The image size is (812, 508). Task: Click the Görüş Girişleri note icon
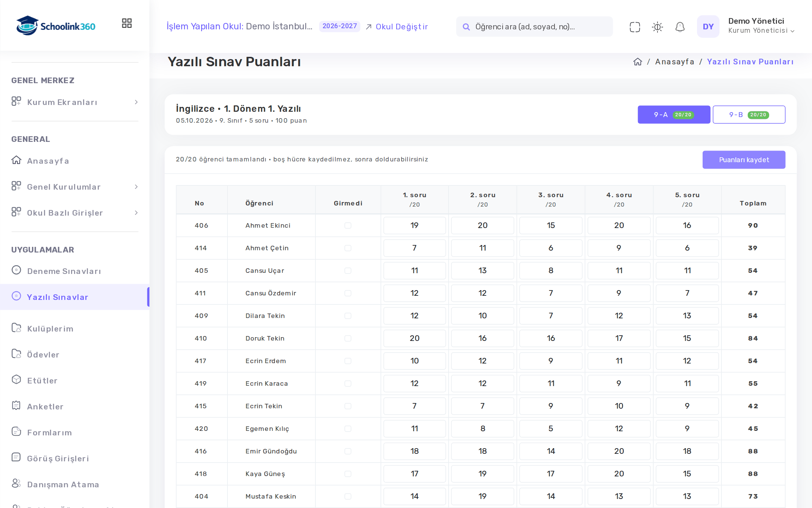(x=16, y=458)
